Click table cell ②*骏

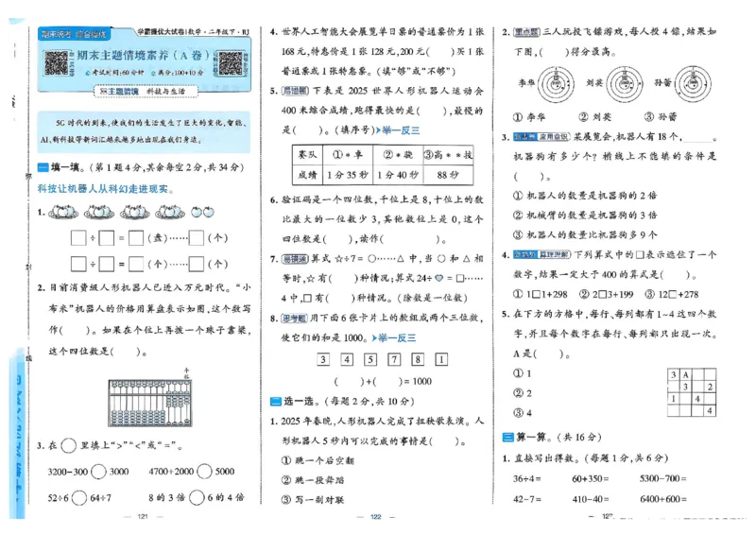click(398, 155)
